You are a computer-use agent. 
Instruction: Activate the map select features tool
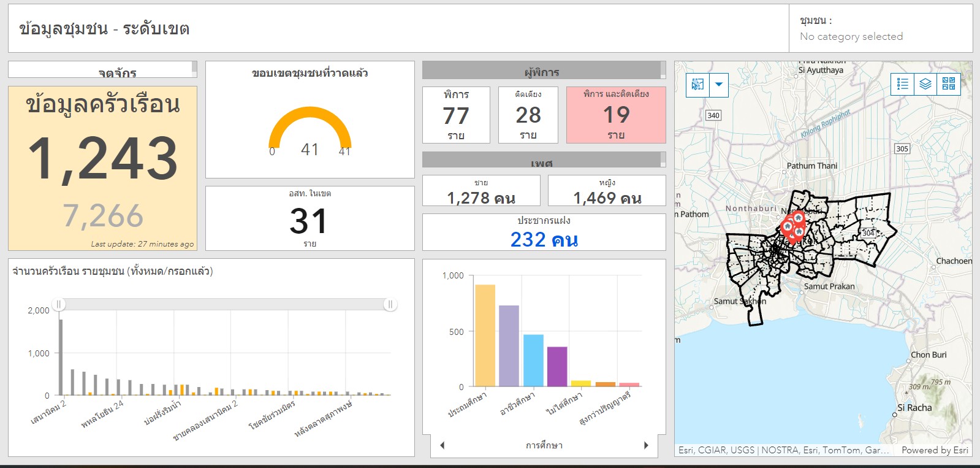(x=697, y=85)
